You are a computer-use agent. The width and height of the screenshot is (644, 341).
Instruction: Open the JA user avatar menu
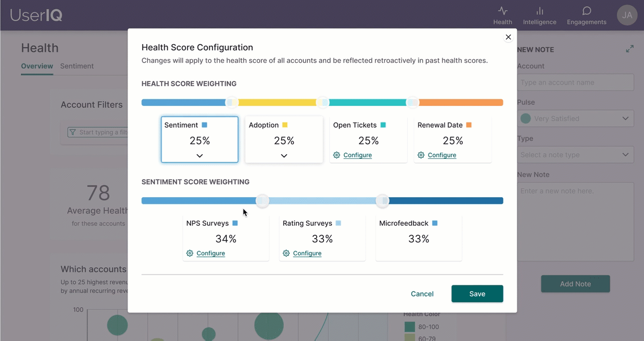pos(627,15)
